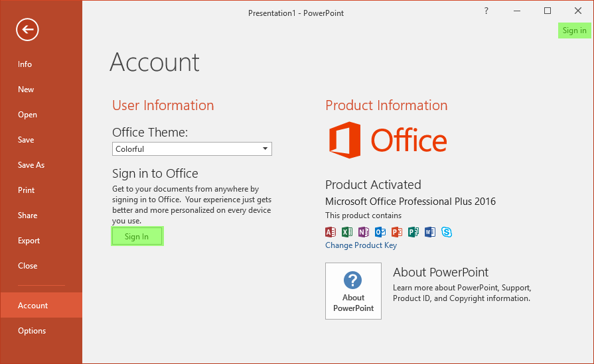
Task: Close the PowerPoint window
Action: (577, 11)
